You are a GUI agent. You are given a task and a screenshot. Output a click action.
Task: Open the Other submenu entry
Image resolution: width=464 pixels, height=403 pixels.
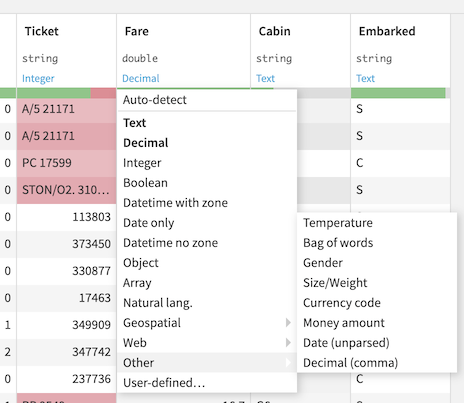point(207,363)
